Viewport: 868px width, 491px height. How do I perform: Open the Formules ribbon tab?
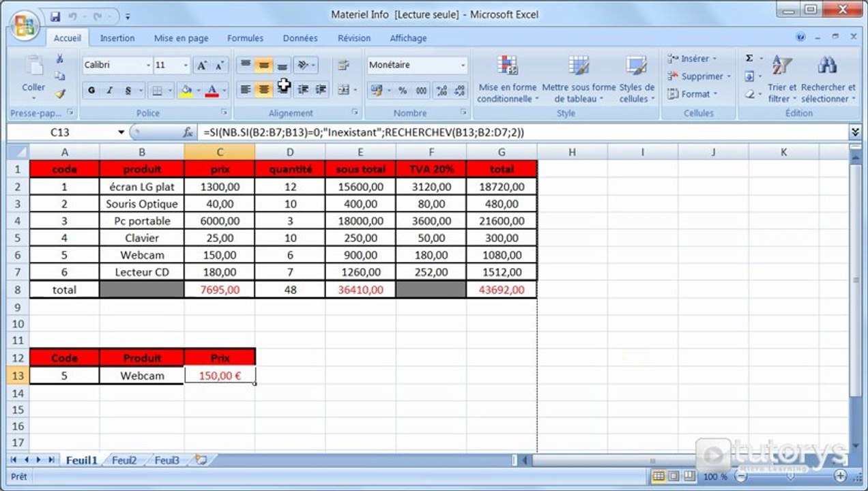(245, 38)
